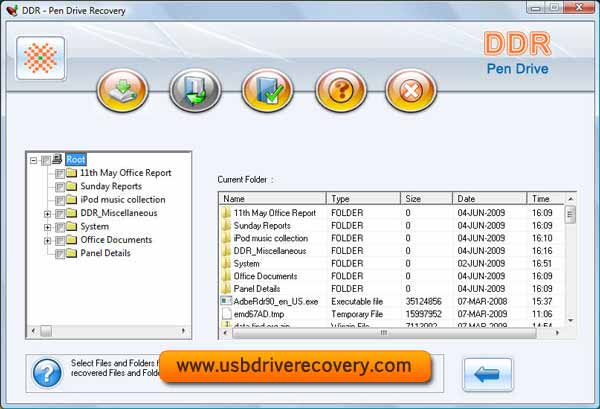Click the save recovered data round button

coord(122,91)
